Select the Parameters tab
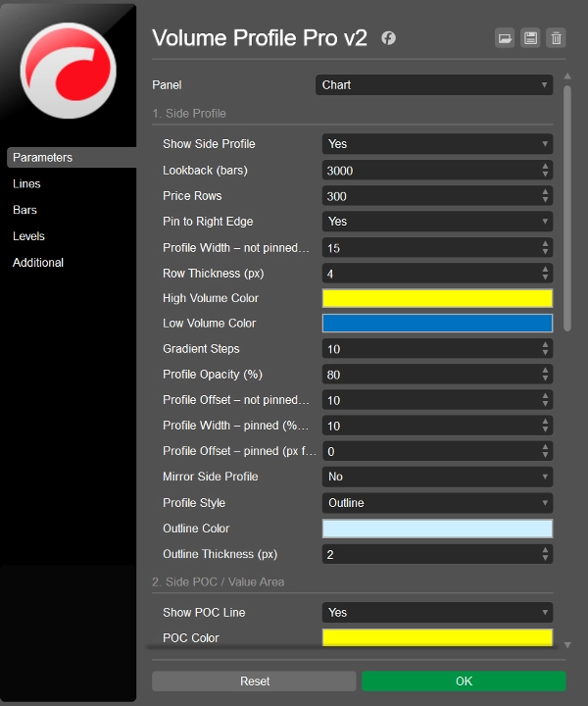 72,158
